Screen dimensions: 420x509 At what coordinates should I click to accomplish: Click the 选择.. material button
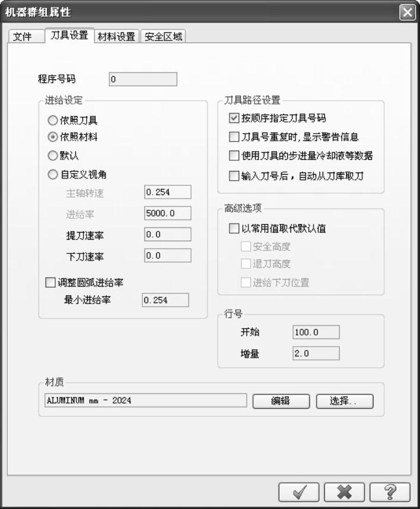(345, 401)
